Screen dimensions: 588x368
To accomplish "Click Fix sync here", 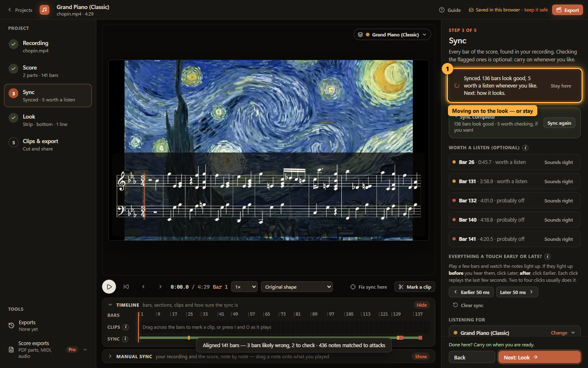I will (369, 287).
